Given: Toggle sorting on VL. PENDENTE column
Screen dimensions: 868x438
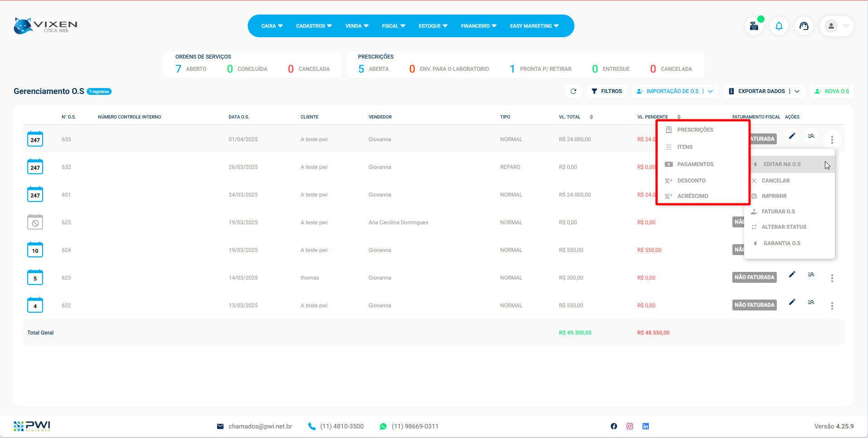Looking at the screenshot, I should point(679,117).
